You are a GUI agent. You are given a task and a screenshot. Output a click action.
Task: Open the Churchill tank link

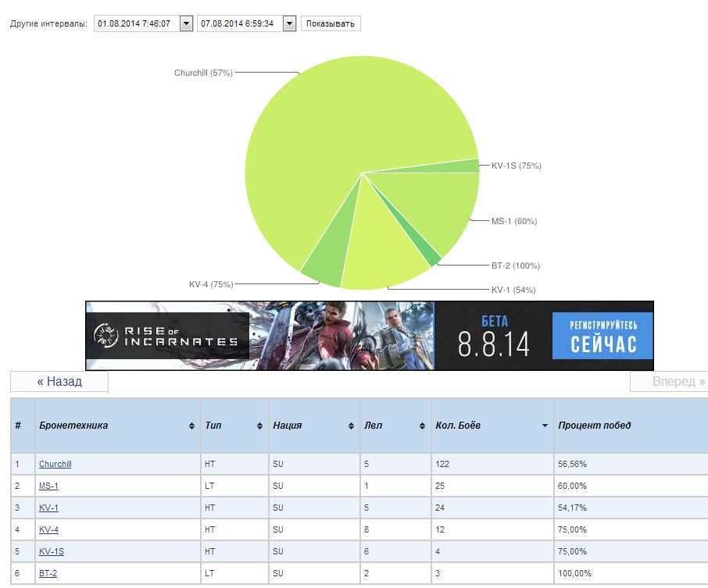[x=55, y=464]
